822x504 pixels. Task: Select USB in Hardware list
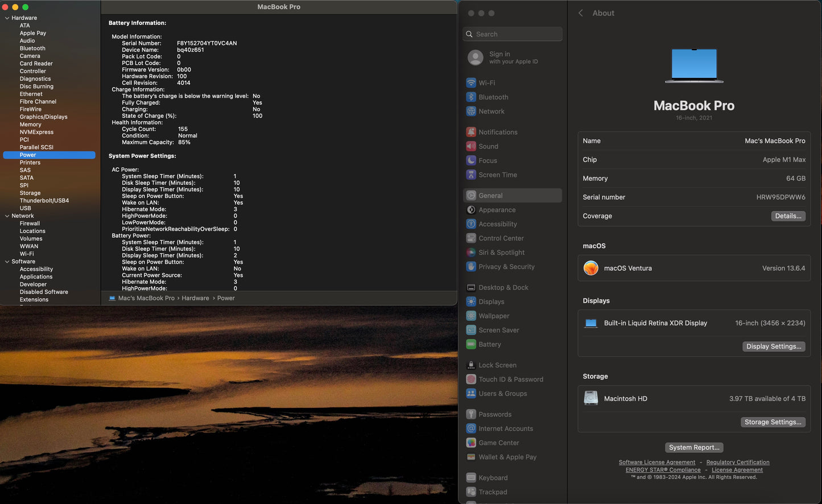click(25, 208)
